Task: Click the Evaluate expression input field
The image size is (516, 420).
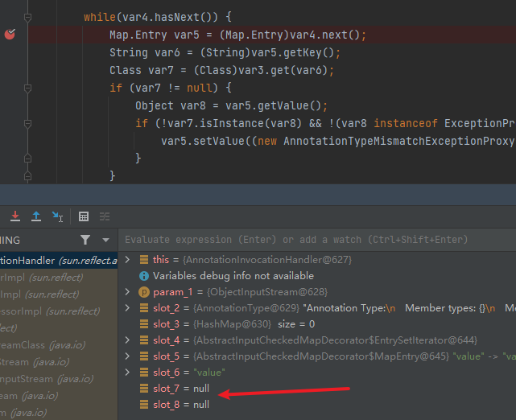Action: point(317,240)
